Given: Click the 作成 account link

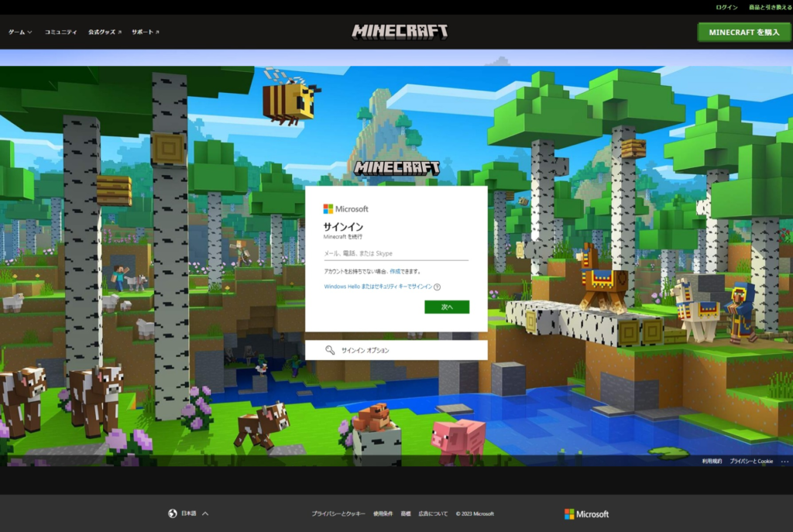Looking at the screenshot, I should click(394, 272).
